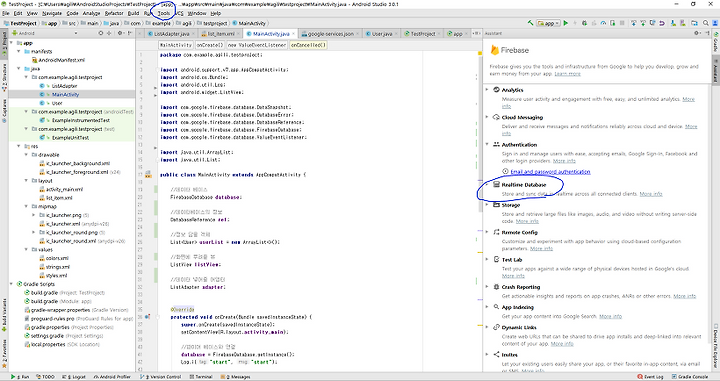Viewport: 720px width, 381px height.
Task: Click the Hide icon of the Assistant panel
Action: (x=708, y=33)
